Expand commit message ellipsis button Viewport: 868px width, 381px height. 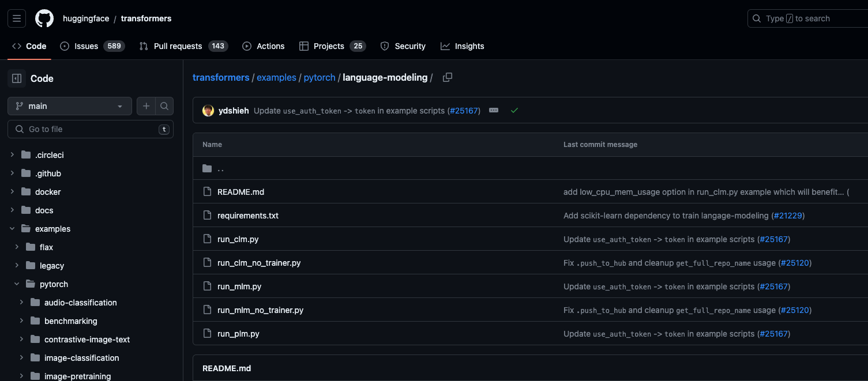coord(494,110)
